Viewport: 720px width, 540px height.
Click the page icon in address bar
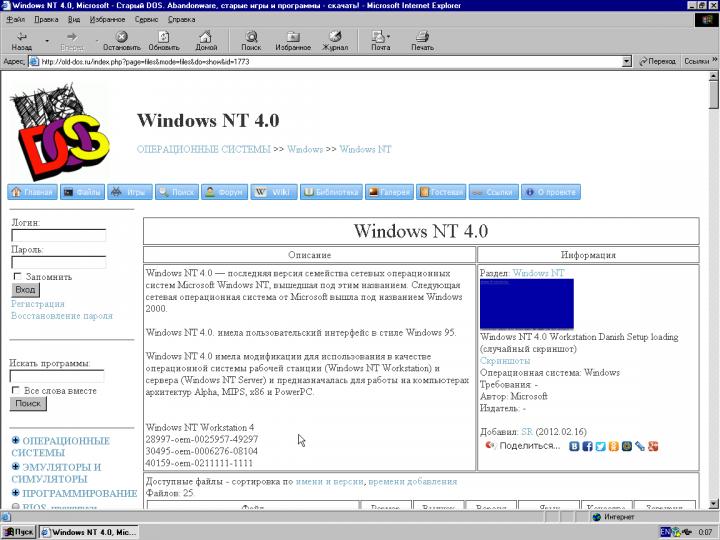coord(34,62)
